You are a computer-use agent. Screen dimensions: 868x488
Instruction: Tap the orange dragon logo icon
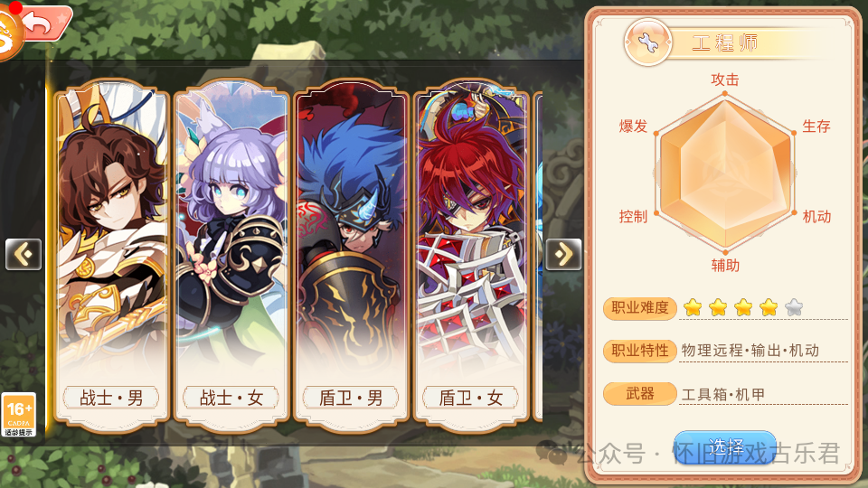click(x=9, y=34)
